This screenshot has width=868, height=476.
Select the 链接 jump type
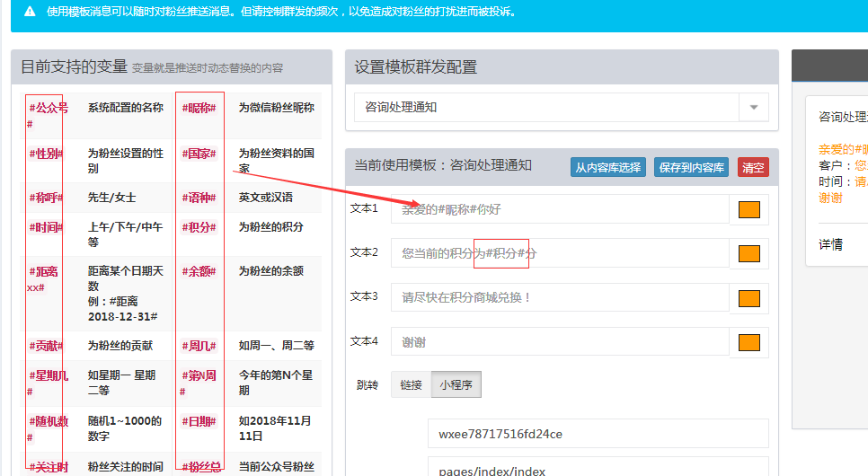point(411,384)
